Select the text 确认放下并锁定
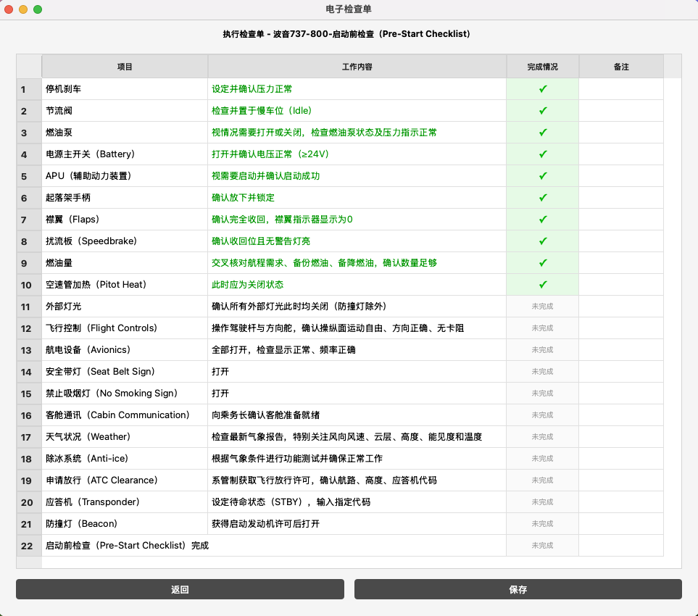Screen dimensions: 698x616 point(243,198)
